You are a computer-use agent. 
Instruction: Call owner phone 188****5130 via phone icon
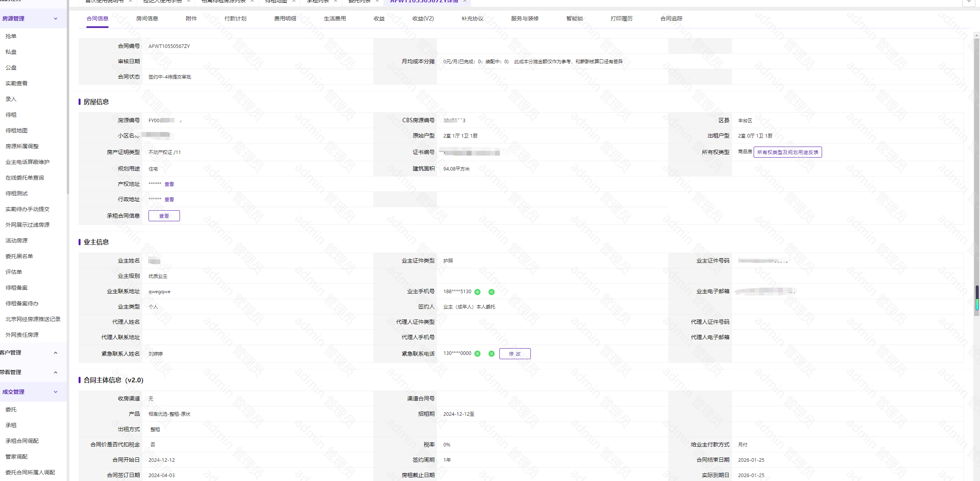click(491, 292)
